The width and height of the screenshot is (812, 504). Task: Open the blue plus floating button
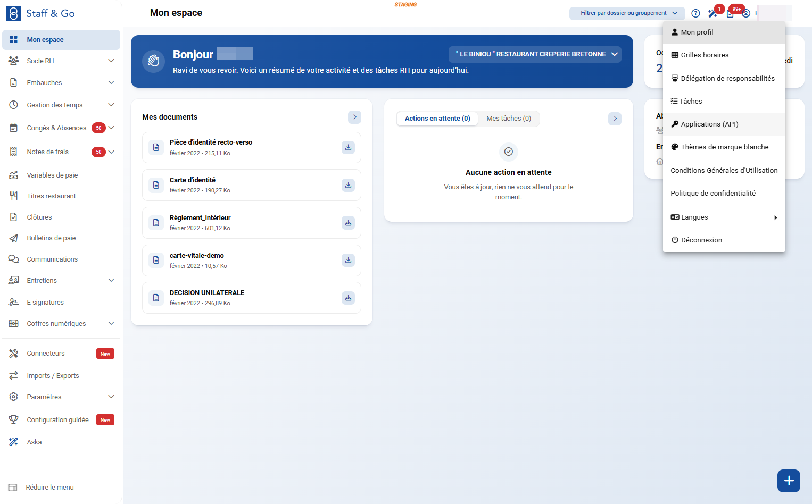coord(789,481)
